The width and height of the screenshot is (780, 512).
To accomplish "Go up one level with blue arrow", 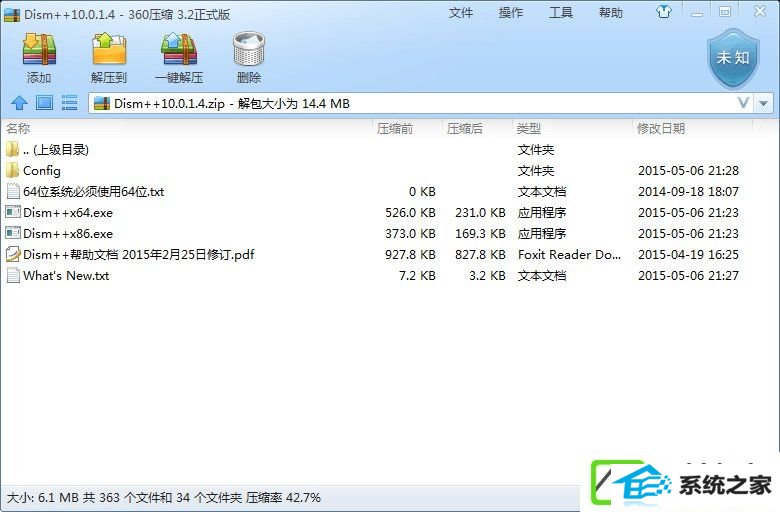I will [x=19, y=103].
